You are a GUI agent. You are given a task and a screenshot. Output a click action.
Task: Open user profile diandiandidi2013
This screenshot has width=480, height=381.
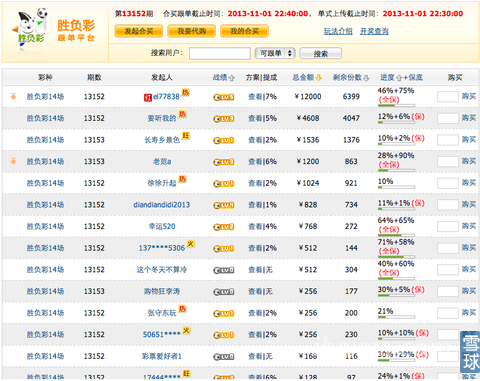tap(162, 205)
